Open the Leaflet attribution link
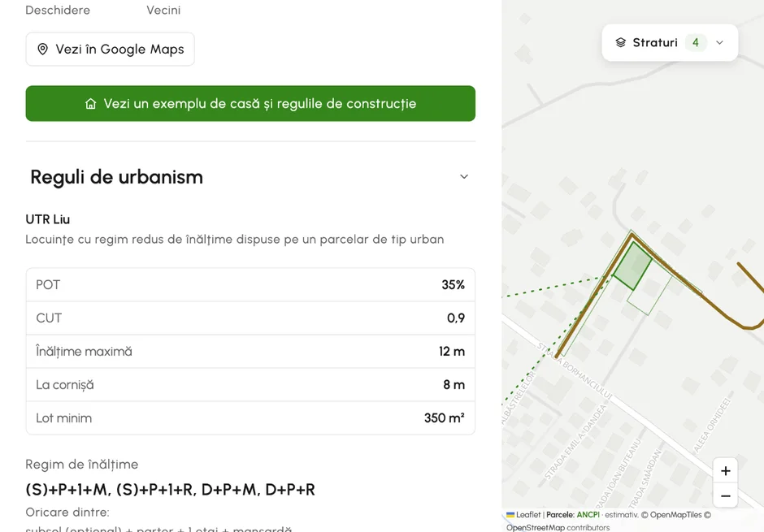Image resolution: width=764 pixels, height=532 pixels. [x=523, y=514]
